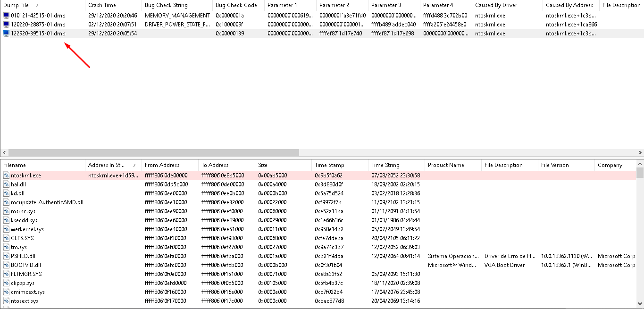644x309 pixels.
Task: Choose the FLTMGR.SYS file icon
Action: click(6, 274)
